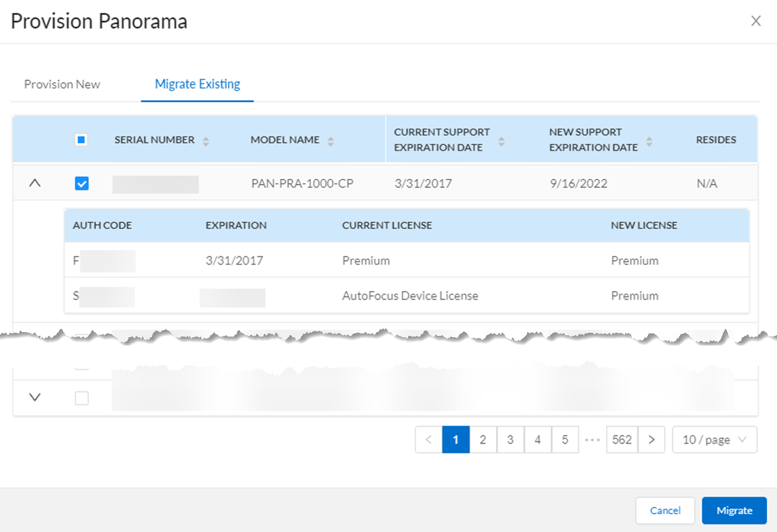Screen dimensions: 777x532
Task: Toggle the select-all checkbox in table header
Action: click(81, 139)
